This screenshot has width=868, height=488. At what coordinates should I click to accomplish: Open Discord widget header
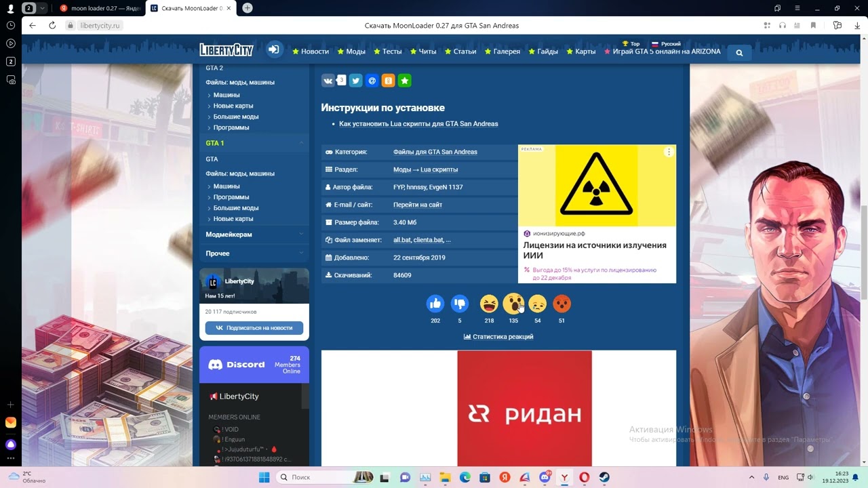point(254,365)
